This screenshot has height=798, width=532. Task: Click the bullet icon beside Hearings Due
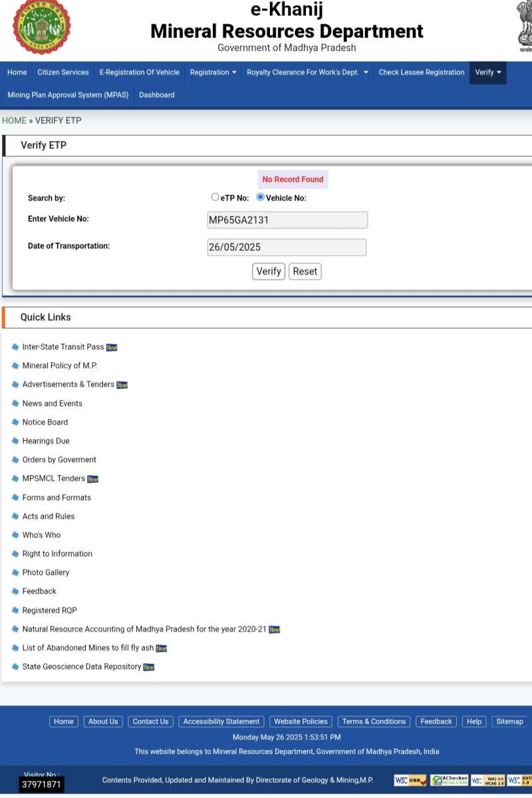tap(15, 440)
